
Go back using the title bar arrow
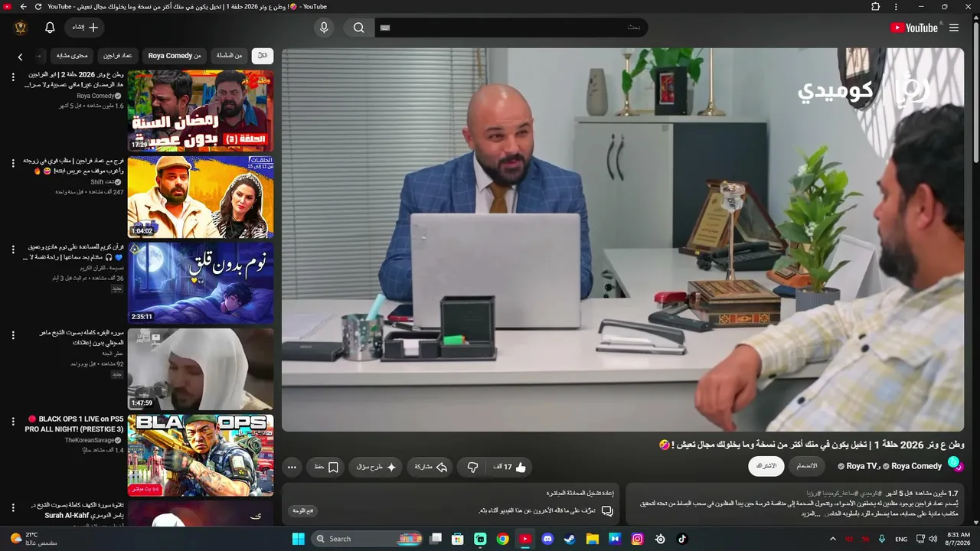[23, 7]
